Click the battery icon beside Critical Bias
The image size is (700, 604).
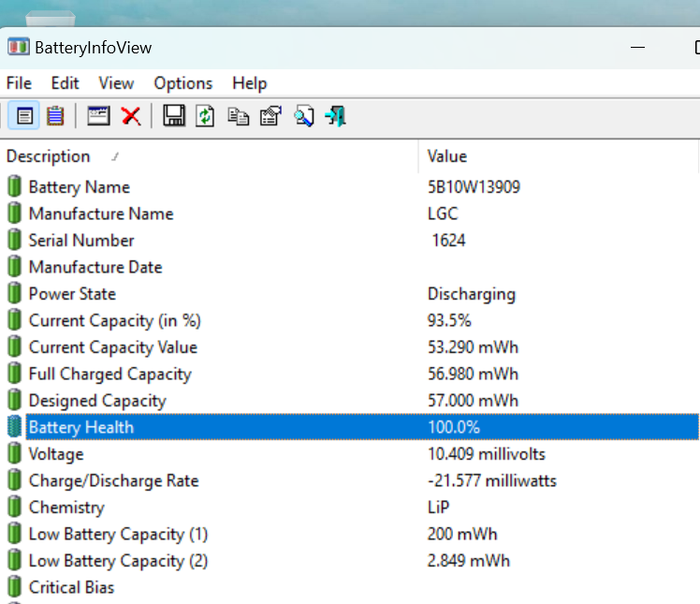[14, 587]
